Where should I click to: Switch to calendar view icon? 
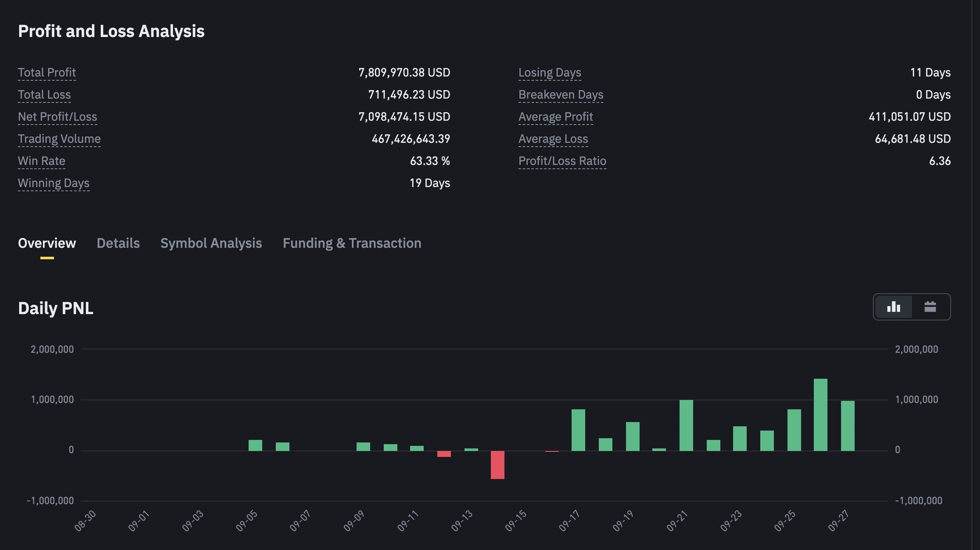[930, 307]
